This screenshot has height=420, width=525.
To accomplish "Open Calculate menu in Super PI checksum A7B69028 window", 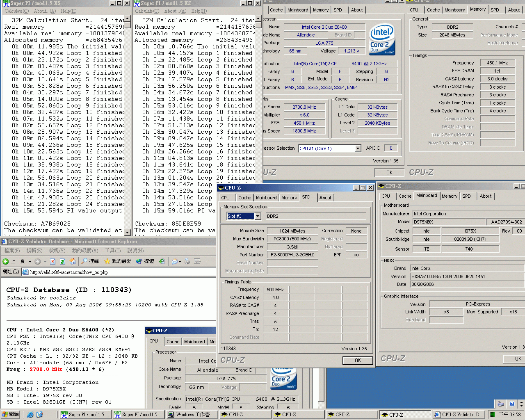I will [16, 11].
